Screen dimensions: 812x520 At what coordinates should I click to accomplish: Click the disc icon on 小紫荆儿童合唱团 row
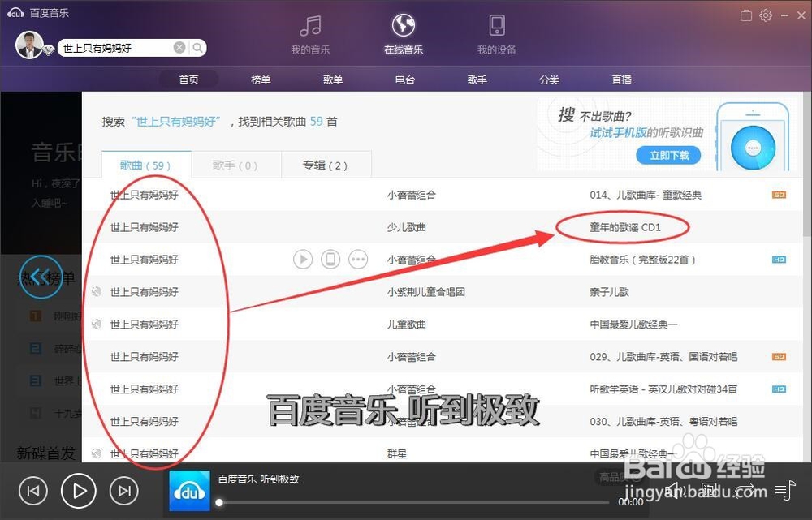point(97,292)
